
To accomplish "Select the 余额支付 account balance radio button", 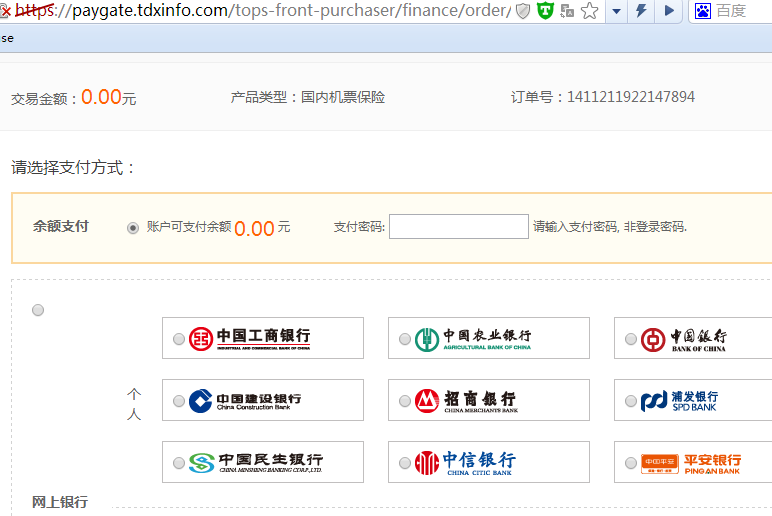I will (133, 228).
